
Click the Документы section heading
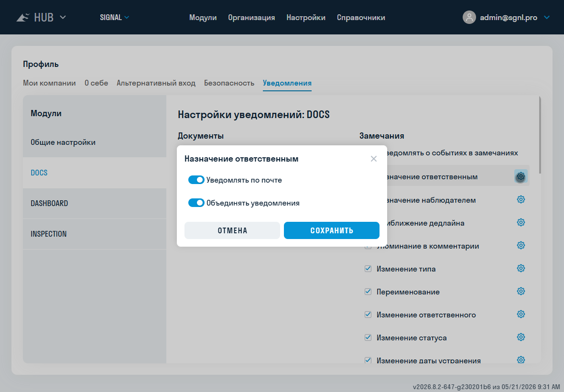coord(201,136)
